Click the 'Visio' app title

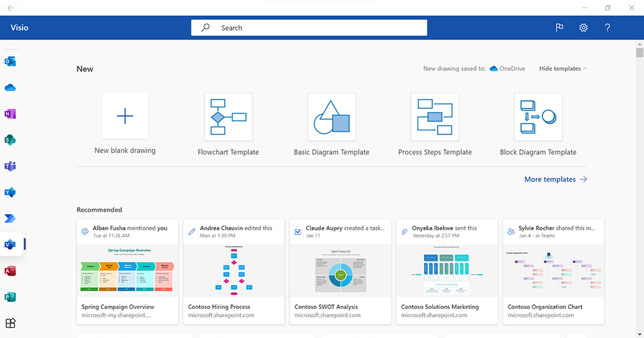point(19,28)
